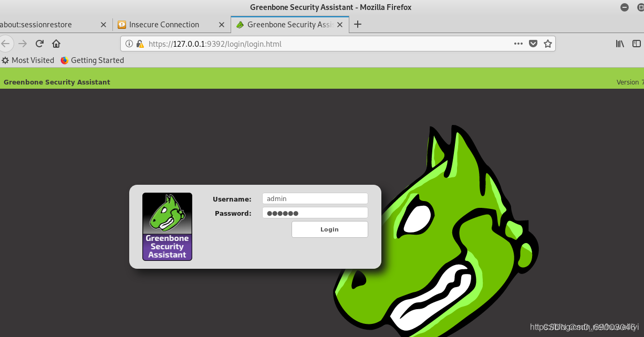
Task: Open Most Visited bookmarks folder
Action: 28,60
